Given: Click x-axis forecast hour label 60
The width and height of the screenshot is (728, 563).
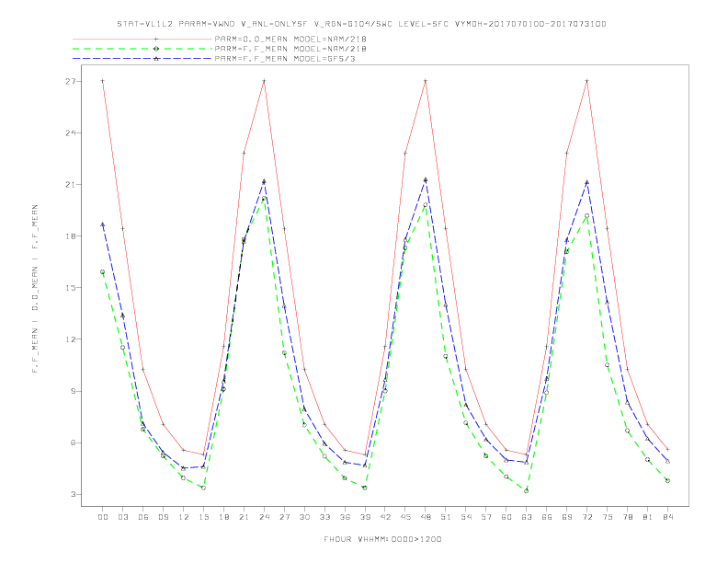Looking at the screenshot, I should 506,517.
